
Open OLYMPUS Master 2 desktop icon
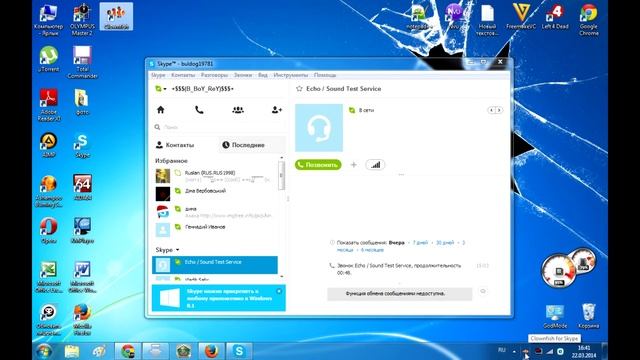click(82, 20)
